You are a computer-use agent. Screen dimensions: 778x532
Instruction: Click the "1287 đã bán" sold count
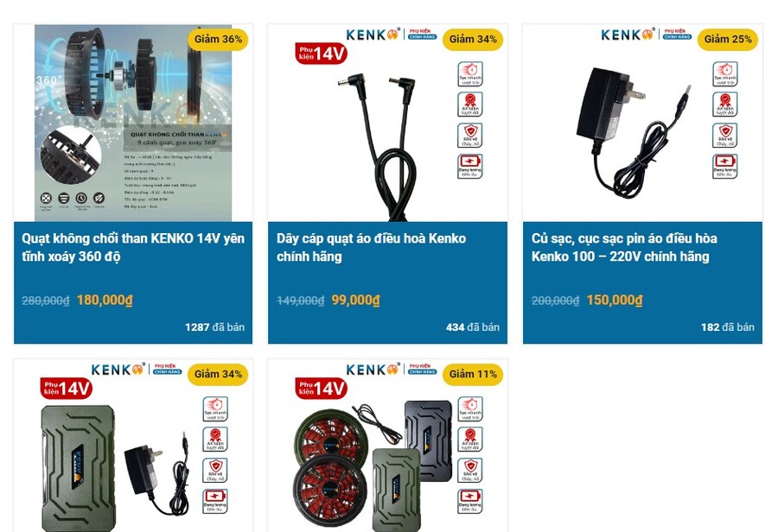tap(215, 327)
